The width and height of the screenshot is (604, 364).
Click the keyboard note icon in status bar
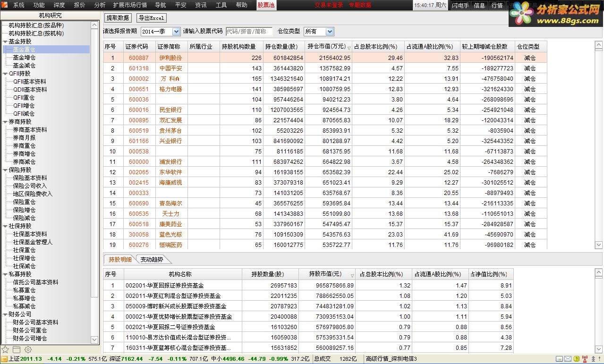(x=559, y=359)
